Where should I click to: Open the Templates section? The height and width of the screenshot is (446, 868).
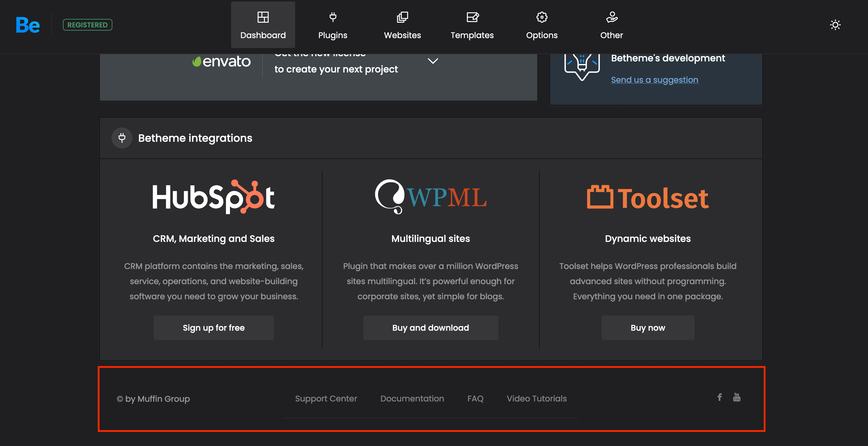(472, 25)
